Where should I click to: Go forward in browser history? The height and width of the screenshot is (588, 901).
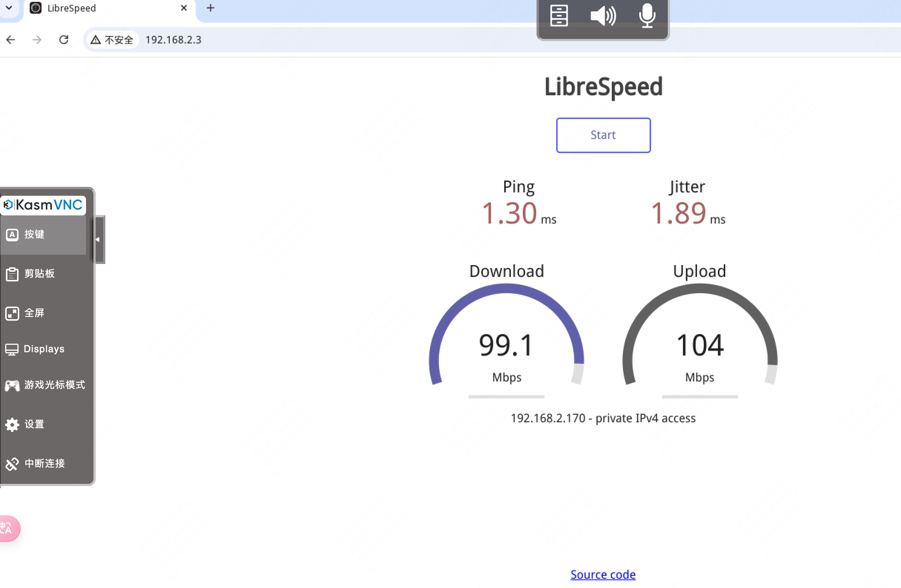(x=37, y=40)
